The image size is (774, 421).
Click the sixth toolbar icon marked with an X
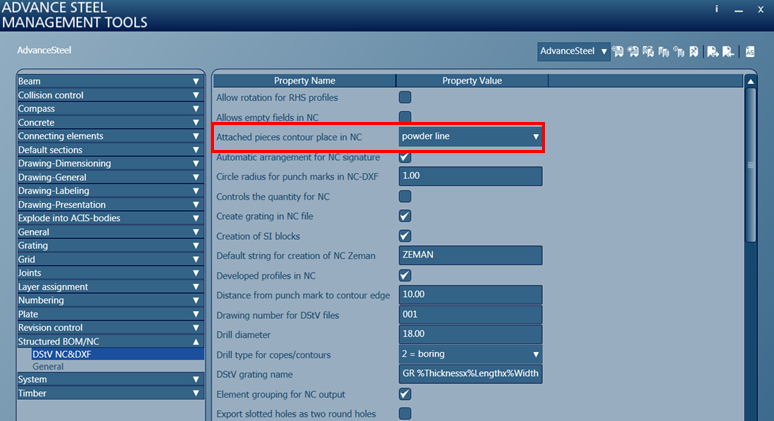[x=694, y=51]
